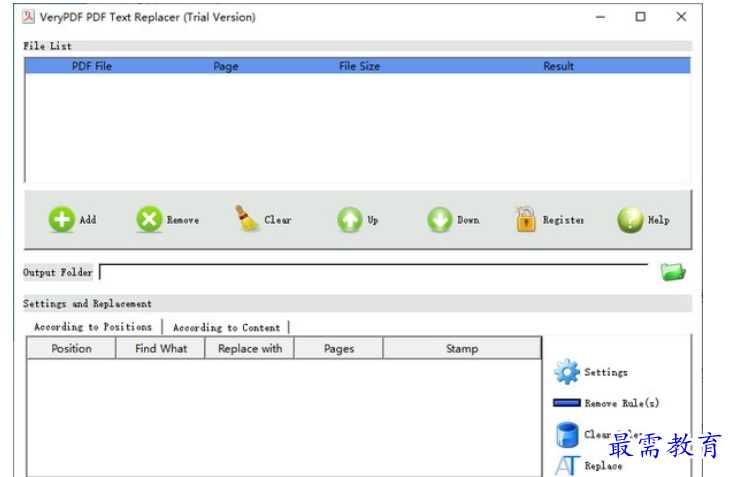
Task: Close the VeryPDF PDF Text Replacer window
Action: tap(681, 17)
